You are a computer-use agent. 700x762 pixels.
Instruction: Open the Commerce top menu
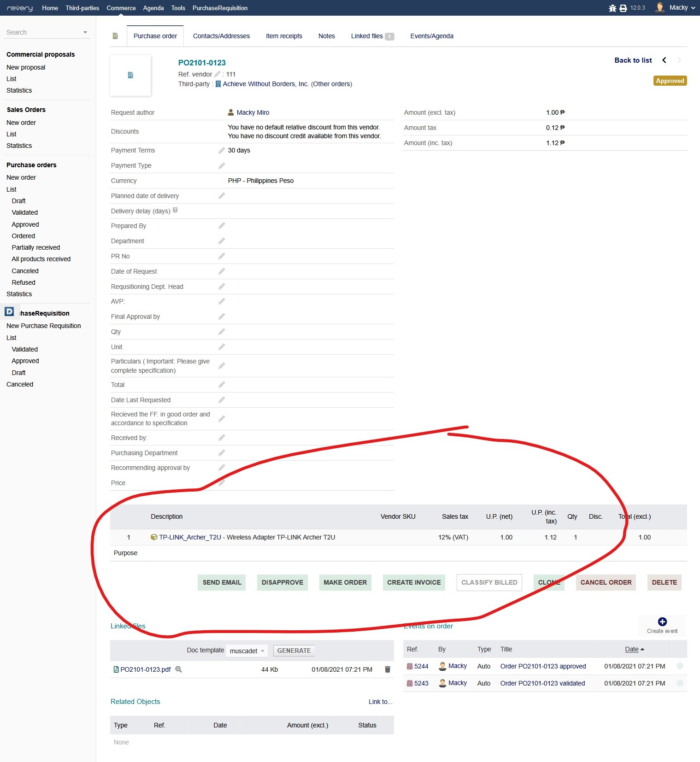(x=121, y=8)
